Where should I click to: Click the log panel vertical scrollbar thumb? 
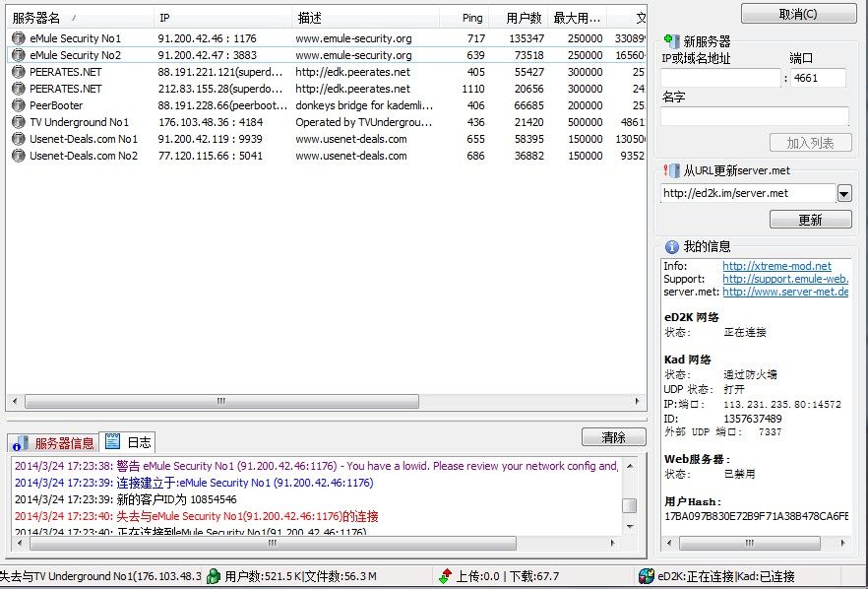[630, 505]
